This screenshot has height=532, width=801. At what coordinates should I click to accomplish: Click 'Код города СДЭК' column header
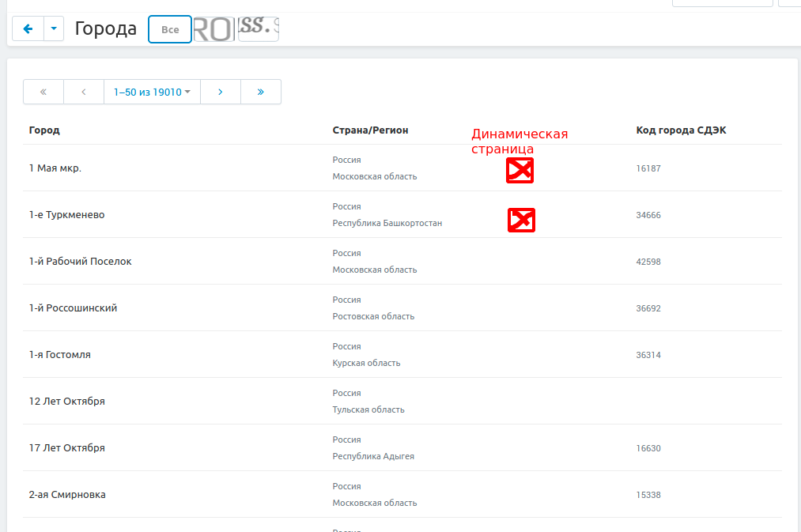coord(681,130)
